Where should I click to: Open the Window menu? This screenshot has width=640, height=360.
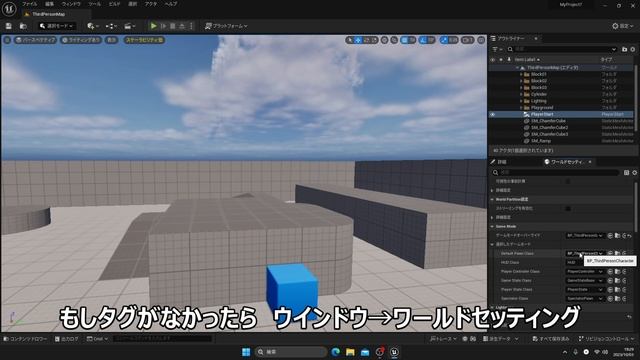click(x=71, y=4)
